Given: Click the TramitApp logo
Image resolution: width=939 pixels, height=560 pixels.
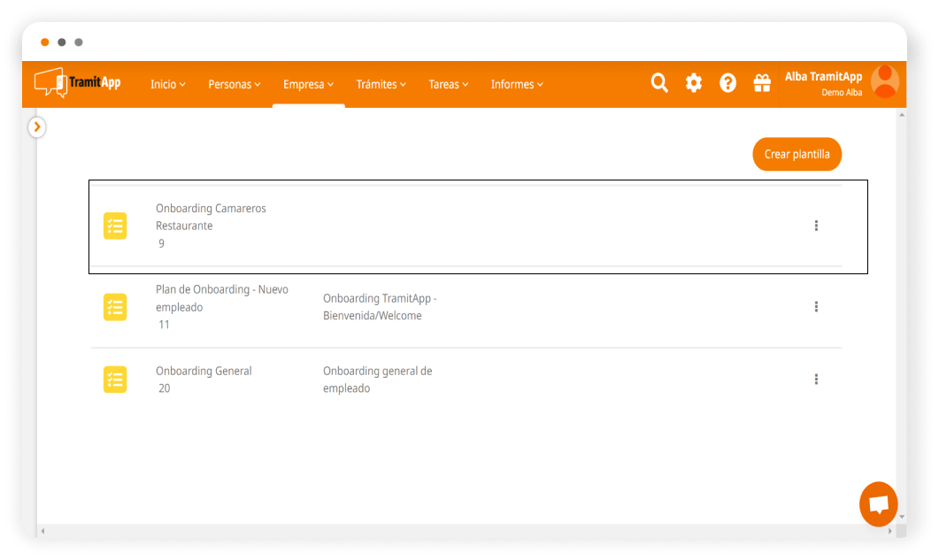Looking at the screenshot, I should click(77, 83).
